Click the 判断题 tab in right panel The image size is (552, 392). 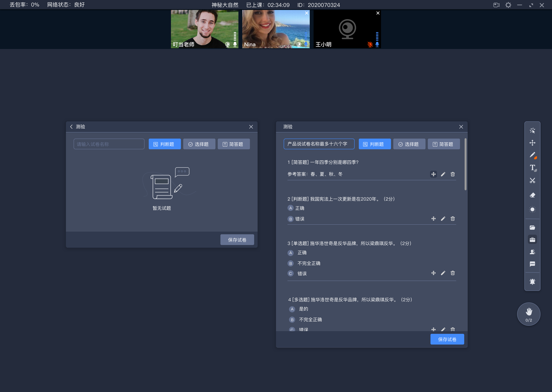tap(374, 144)
